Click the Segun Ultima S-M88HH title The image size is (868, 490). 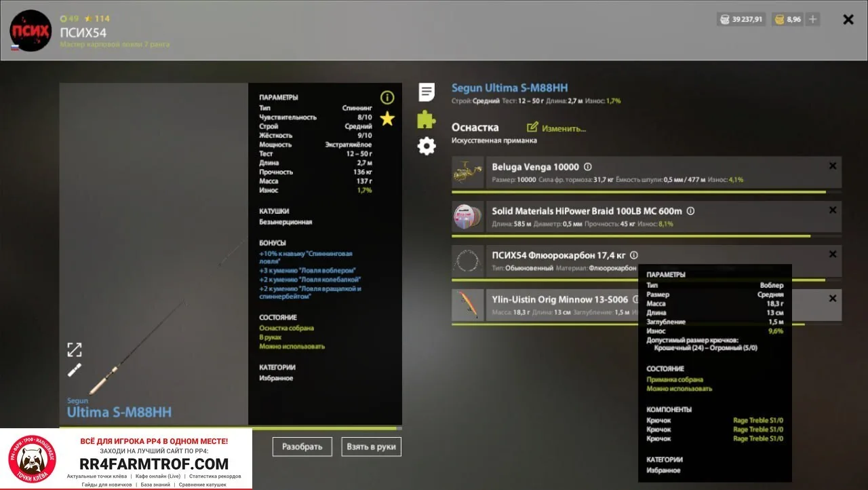click(x=510, y=88)
